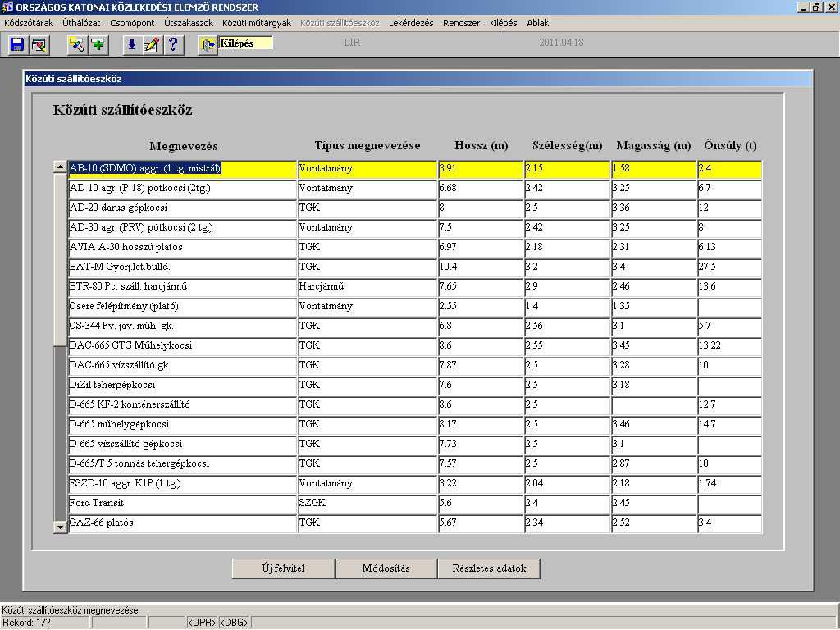Image resolution: width=840 pixels, height=630 pixels.
Task: Click the <DBG> status bar indicator
Action: 234,623
